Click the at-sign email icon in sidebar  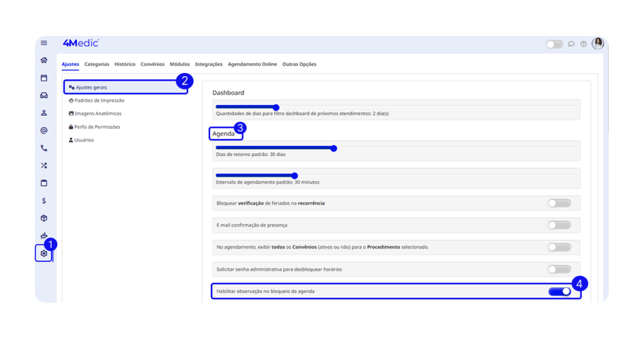pos(44,131)
